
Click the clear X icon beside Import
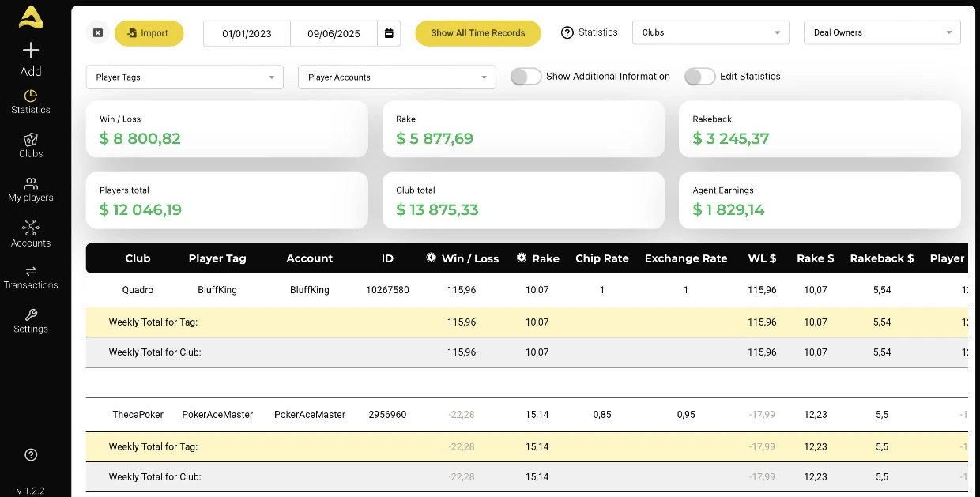pos(98,33)
